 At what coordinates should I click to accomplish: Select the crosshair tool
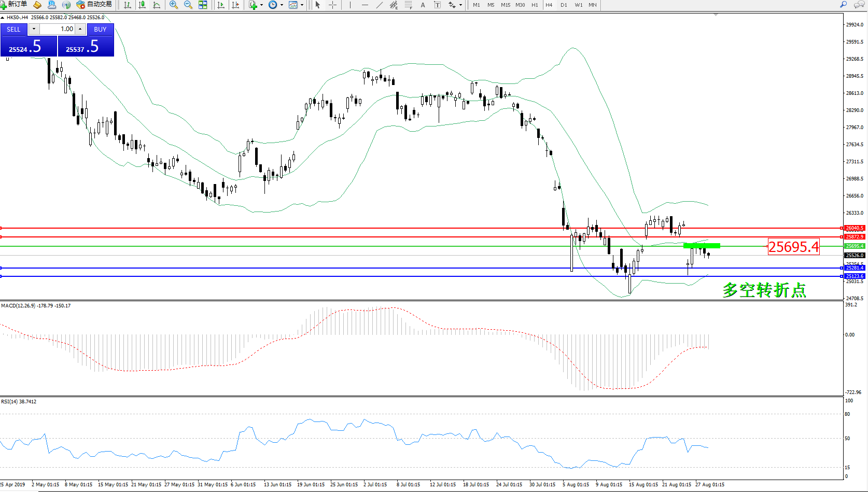tap(333, 5)
